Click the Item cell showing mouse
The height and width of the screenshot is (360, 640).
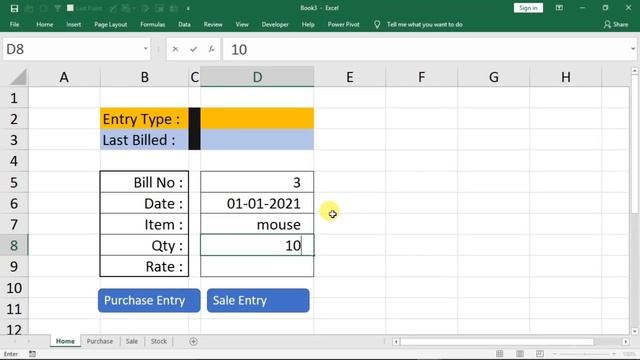tap(257, 224)
